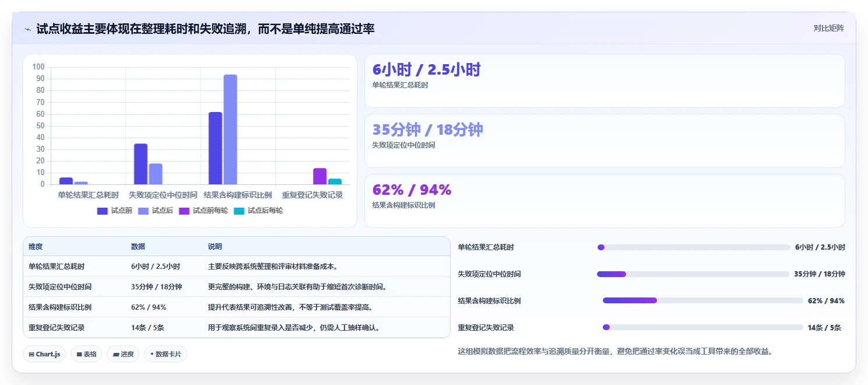Open the 35分钟 / 18分钟 data card
The width and height of the screenshot is (868, 385).
click(605, 141)
